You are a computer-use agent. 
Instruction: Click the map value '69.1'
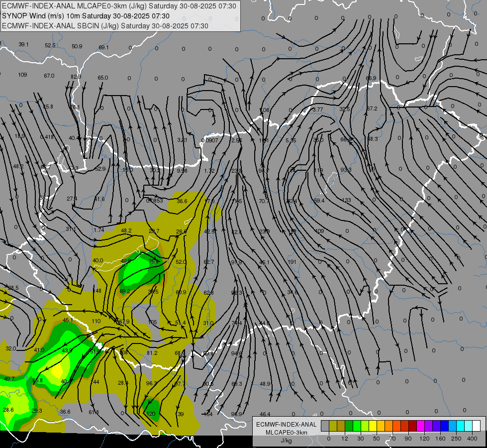click(x=104, y=47)
